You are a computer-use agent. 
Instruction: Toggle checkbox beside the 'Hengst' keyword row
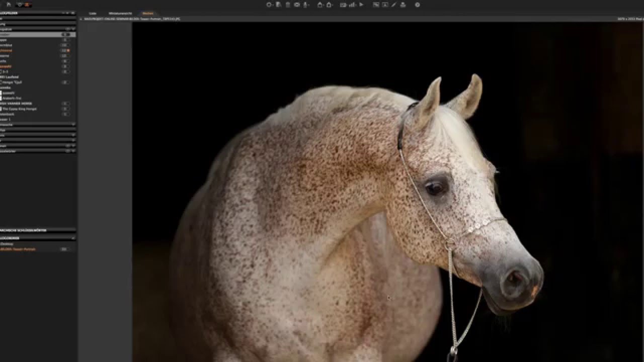1,82
